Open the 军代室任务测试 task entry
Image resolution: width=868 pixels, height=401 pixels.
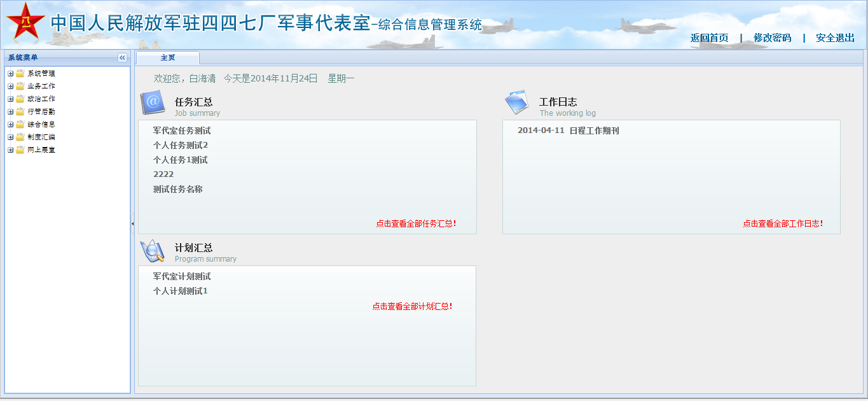(182, 131)
